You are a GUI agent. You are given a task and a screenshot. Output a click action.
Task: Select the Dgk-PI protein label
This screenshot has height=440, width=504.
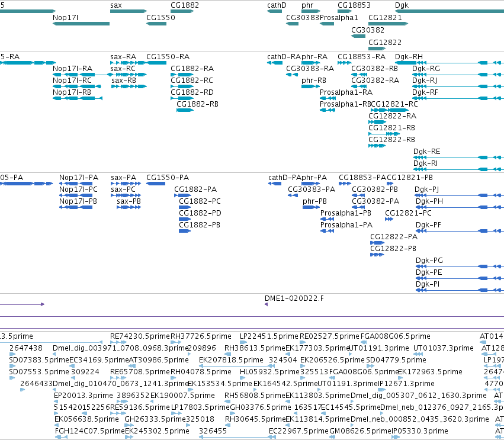pos(428,284)
